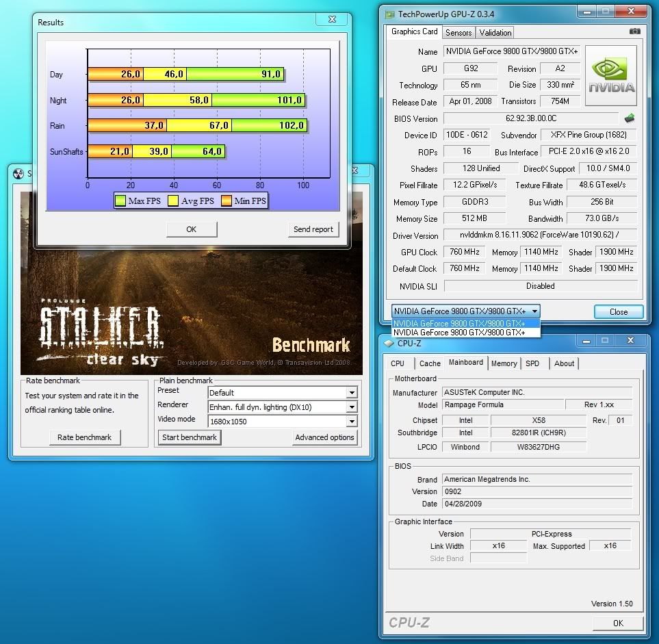
Task: Click the Release Date Apr 01, 2008 value
Action: click(x=470, y=101)
